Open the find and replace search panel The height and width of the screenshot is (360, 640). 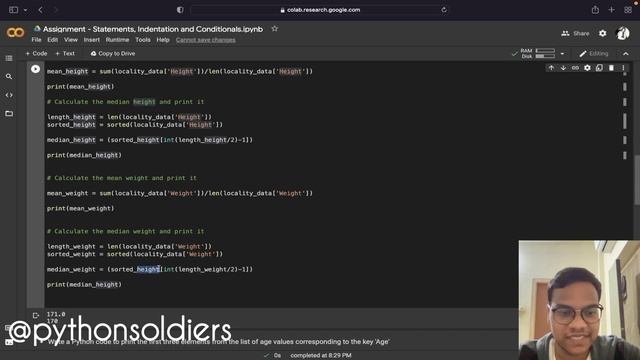(9, 76)
